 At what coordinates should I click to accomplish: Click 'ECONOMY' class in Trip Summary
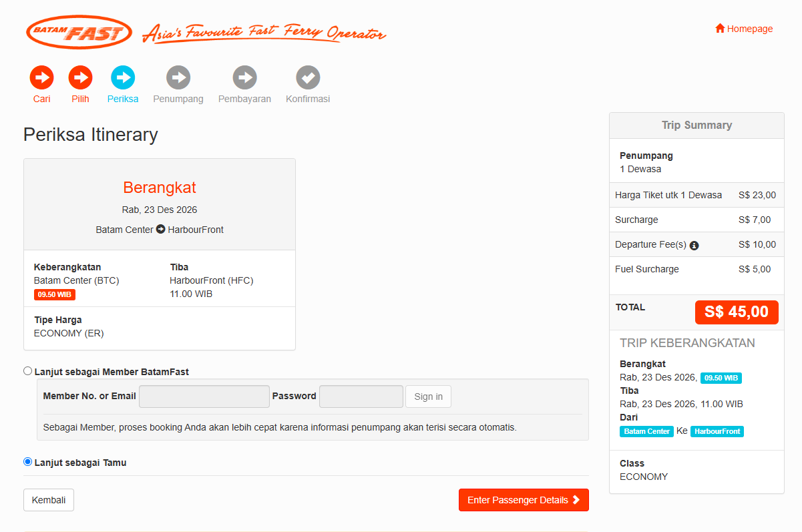click(x=644, y=477)
